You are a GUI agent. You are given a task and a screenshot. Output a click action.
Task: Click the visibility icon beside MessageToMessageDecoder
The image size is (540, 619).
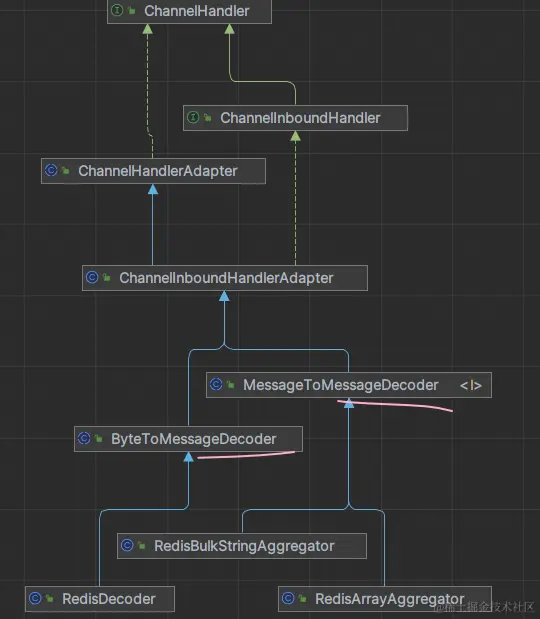pyautogui.click(x=231, y=385)
